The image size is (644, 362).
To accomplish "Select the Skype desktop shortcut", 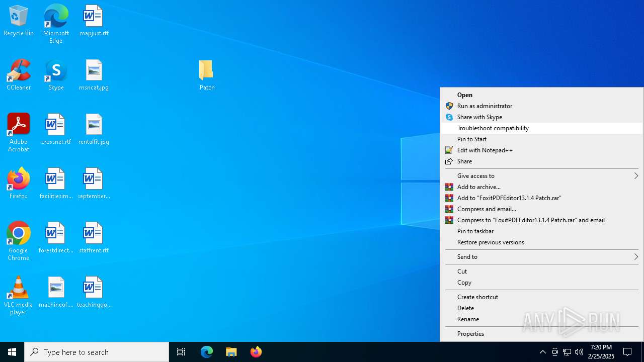I will (56, 75).
